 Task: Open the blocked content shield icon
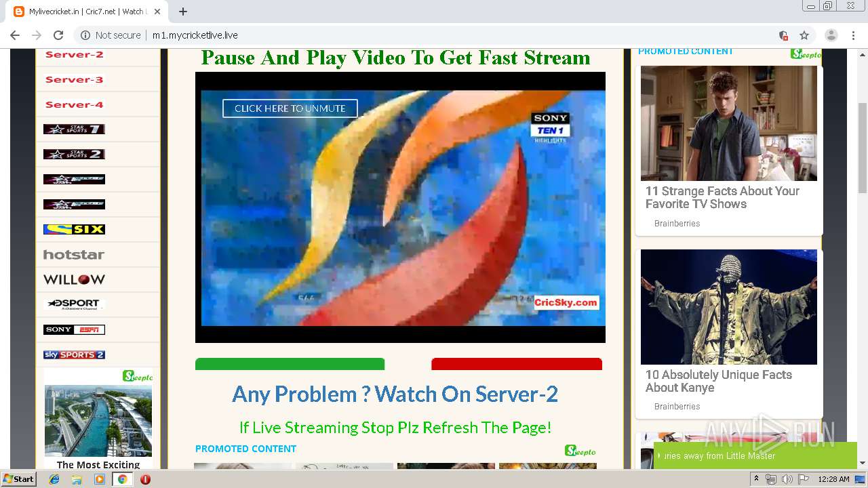(783, 35)
